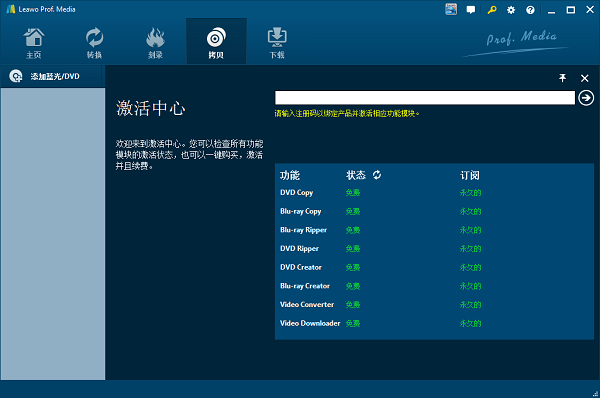
Task: Refresh status with the 状态 refresh icon
Action: pos(377,175)
